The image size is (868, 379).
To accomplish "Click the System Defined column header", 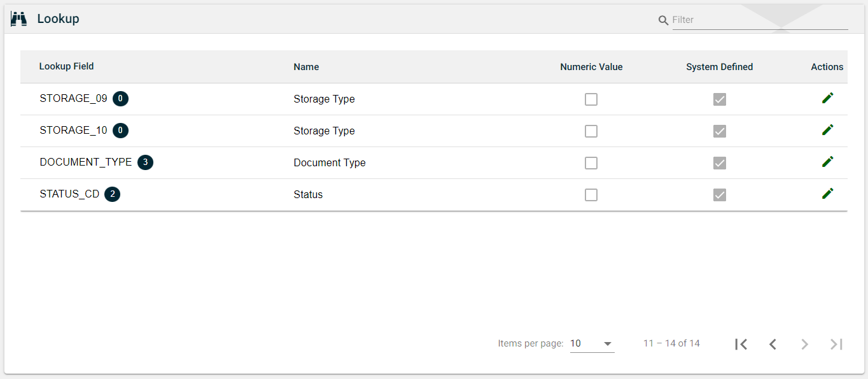I will [x=719, y=67].
